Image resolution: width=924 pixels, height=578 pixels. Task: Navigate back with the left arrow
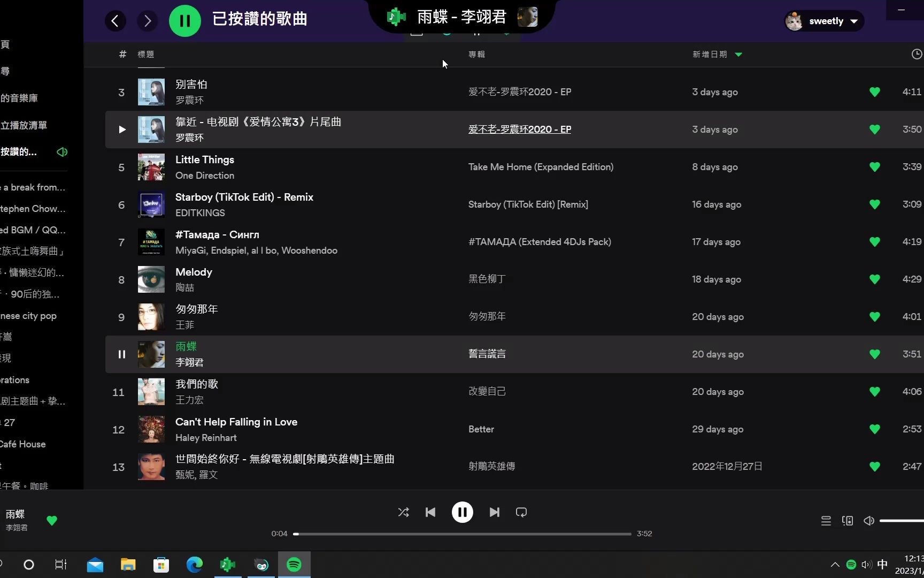click(115, 20)
